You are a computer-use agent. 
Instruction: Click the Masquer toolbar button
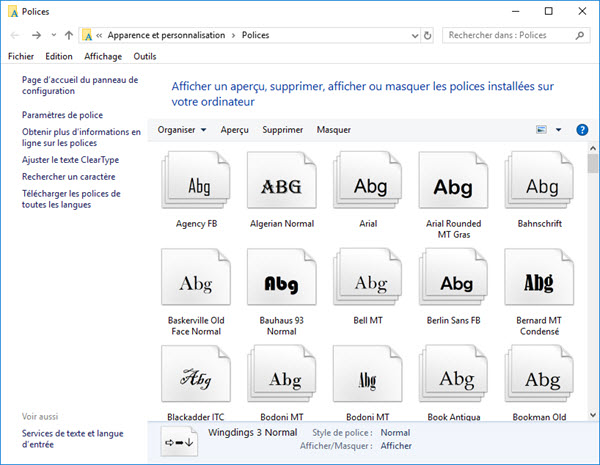[334, 130]
